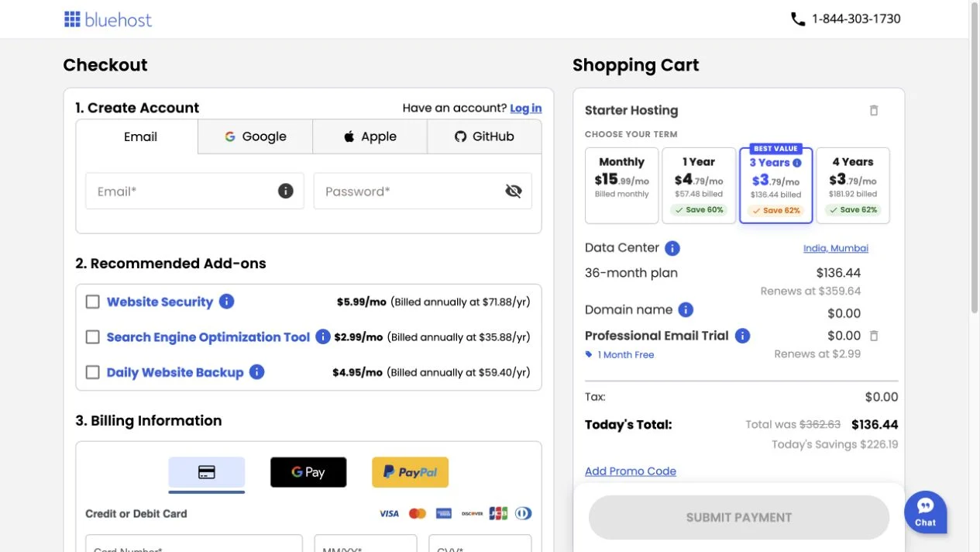Click the phone icon beside 1-844-303-1730
980x552 pixels.
pos(798,19)
